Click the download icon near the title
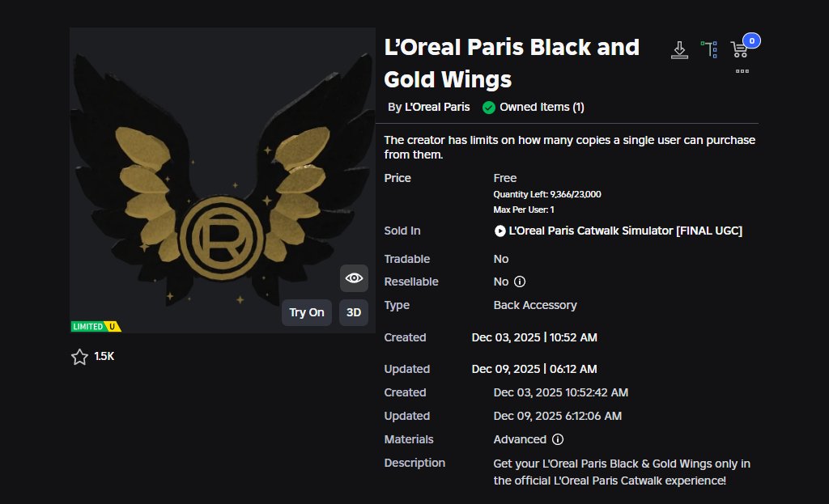Image resolution: width=829 pixels, height=504 pixels. point(679,49)
